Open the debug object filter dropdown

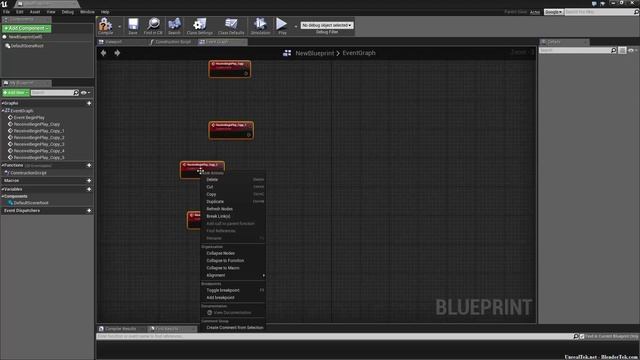[x=327, y=25]
